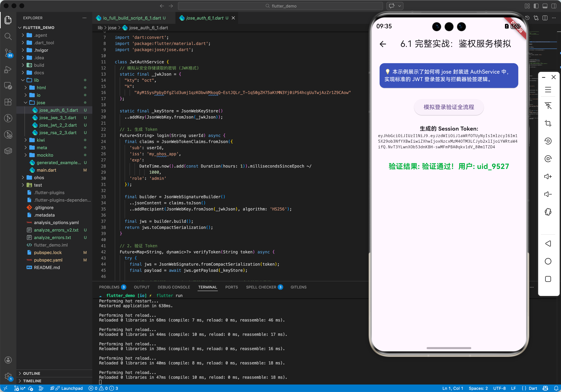Open Source Control view with 35 badge
Screen dimensions: 561x392
(x=8, y=52)
